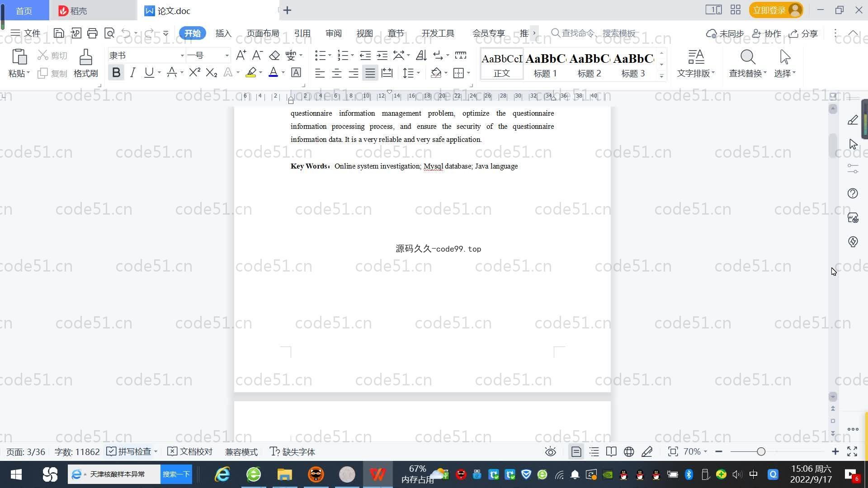Click the Paste clipboard icon
The width and height of the screenshot is (868, 488).
coord(19,57)
